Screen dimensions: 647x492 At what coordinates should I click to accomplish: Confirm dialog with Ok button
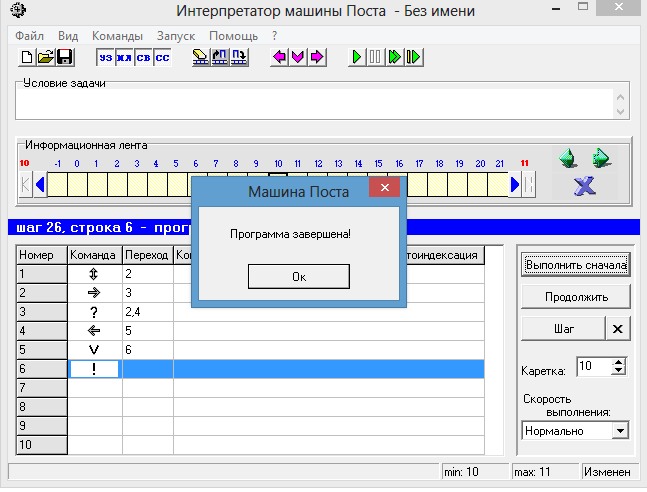pyautogui.click(x=299, y=277)
